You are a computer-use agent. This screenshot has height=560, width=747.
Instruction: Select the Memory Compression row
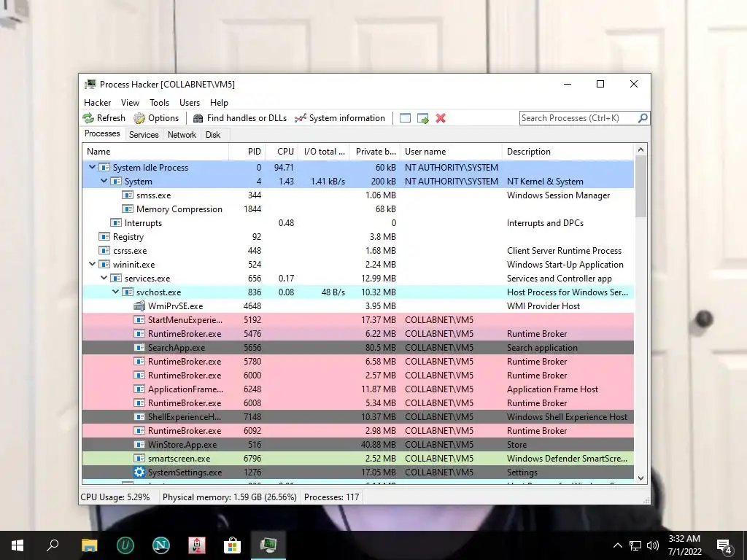click(x=358, y=209)
